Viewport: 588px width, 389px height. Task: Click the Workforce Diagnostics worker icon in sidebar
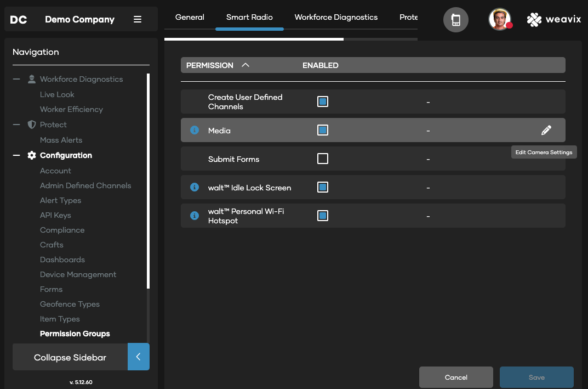32,79
